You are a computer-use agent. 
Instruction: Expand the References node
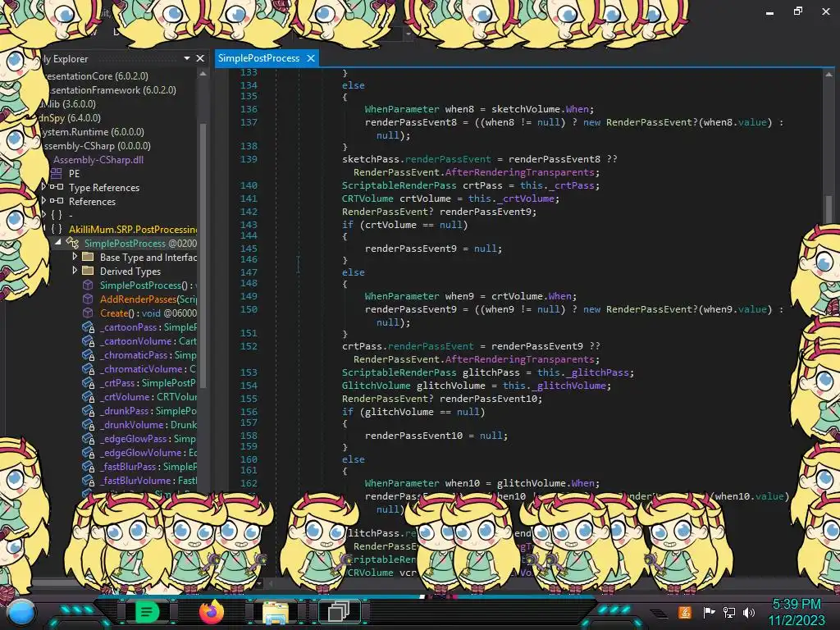(44, 200)
